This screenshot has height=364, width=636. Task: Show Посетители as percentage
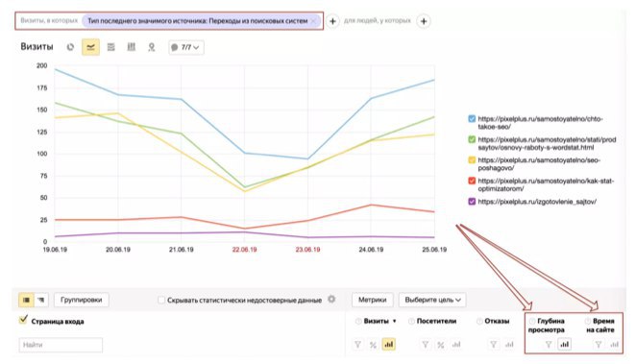[441, 345]
